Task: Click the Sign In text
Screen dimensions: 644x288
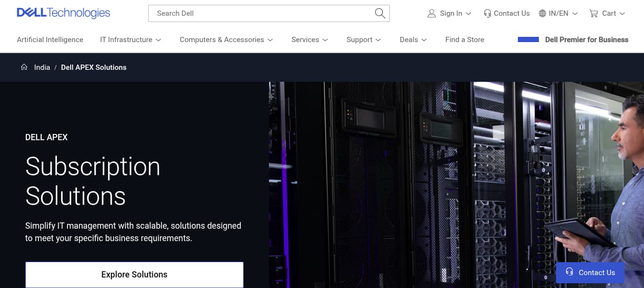Action: coord(451,13)
